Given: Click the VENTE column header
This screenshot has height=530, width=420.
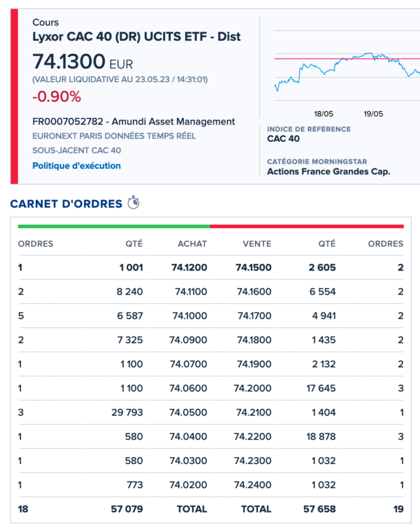Looking at the screenshot, I should tap(256, 244).
